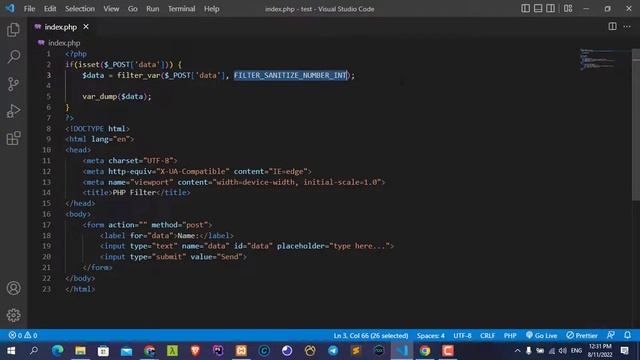Screen dimensions: 640x360
Task: Open Microsoft Store from taskbar
Action: [103, 351]
